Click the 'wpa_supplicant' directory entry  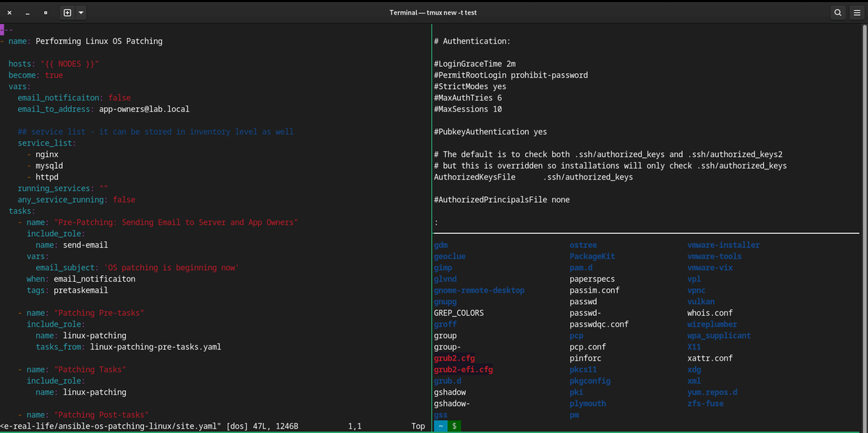point(719,335)
